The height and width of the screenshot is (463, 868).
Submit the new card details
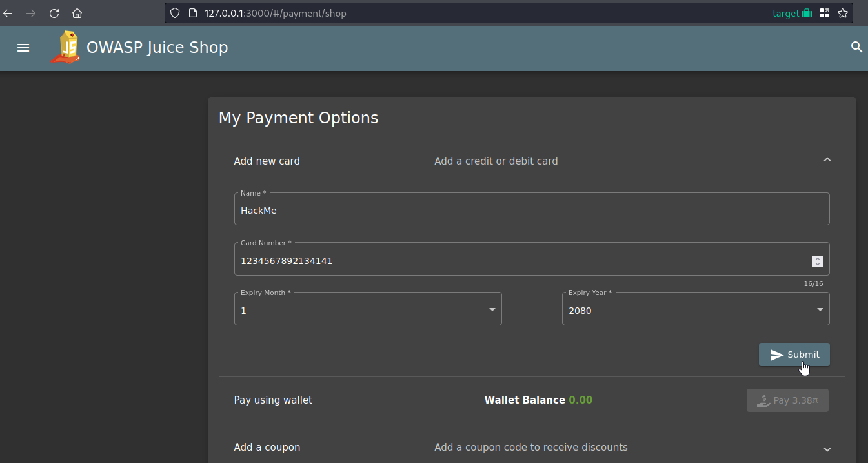pyautogui.click(x=794, y=355)
